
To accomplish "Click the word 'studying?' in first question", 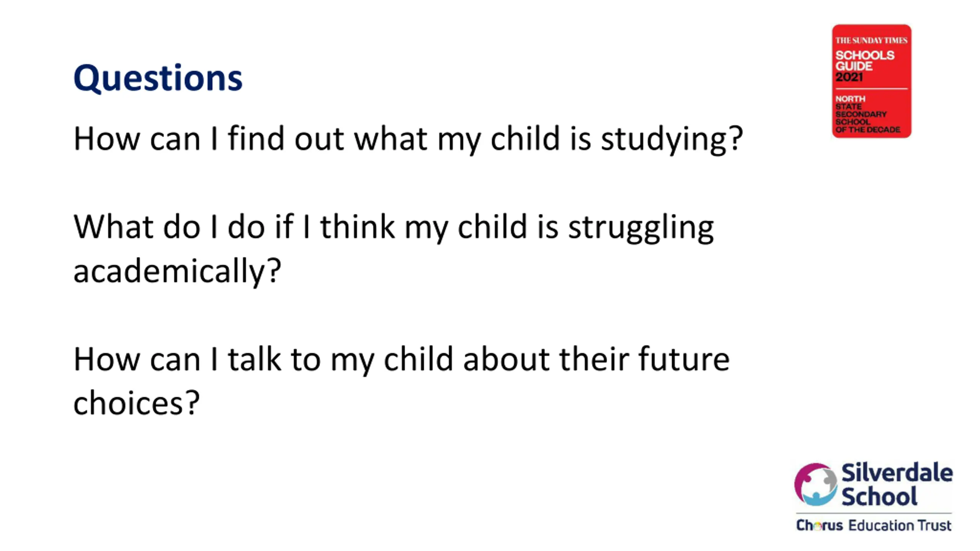I will [x=672, y=139].
